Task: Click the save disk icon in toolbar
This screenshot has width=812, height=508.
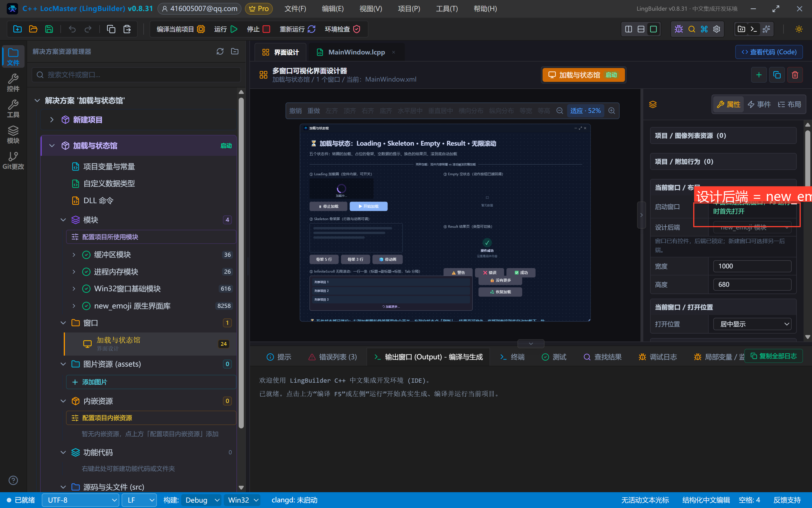Action: coord(49,29)
